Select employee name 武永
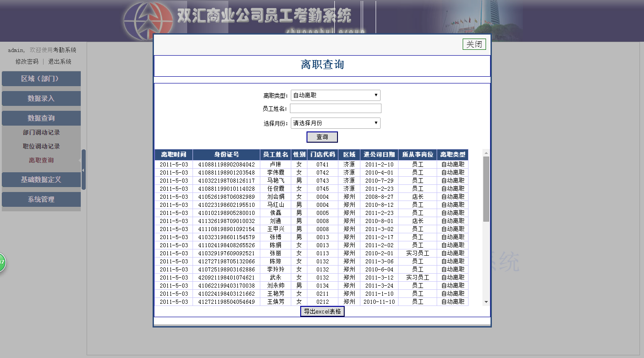The image size is (644, 358). coord(276,278)
